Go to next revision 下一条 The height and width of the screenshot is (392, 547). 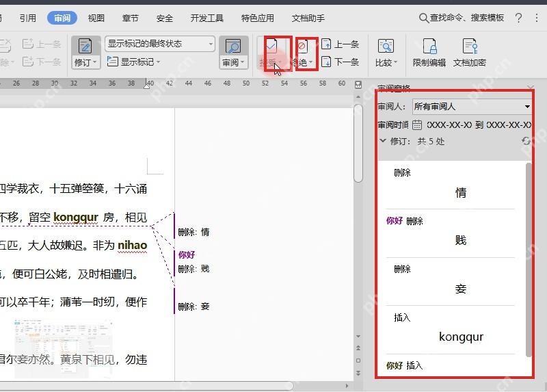pyautogui.click(x=340, y=62)
